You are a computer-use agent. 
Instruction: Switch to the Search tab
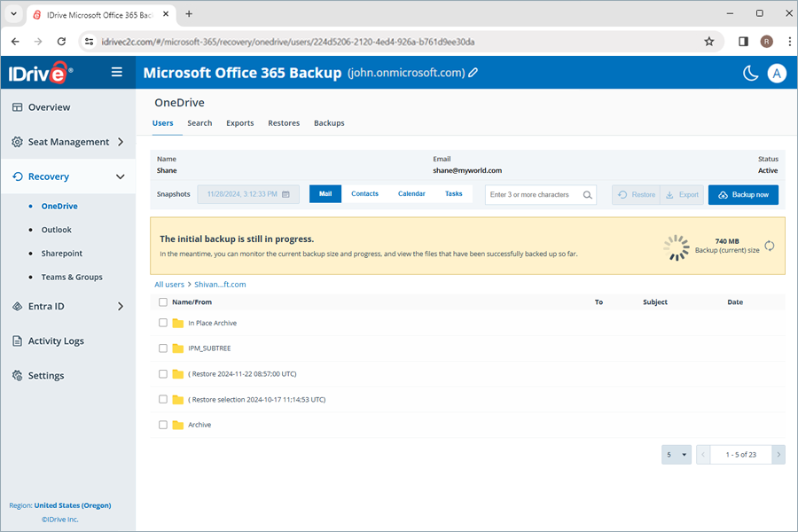199,123
